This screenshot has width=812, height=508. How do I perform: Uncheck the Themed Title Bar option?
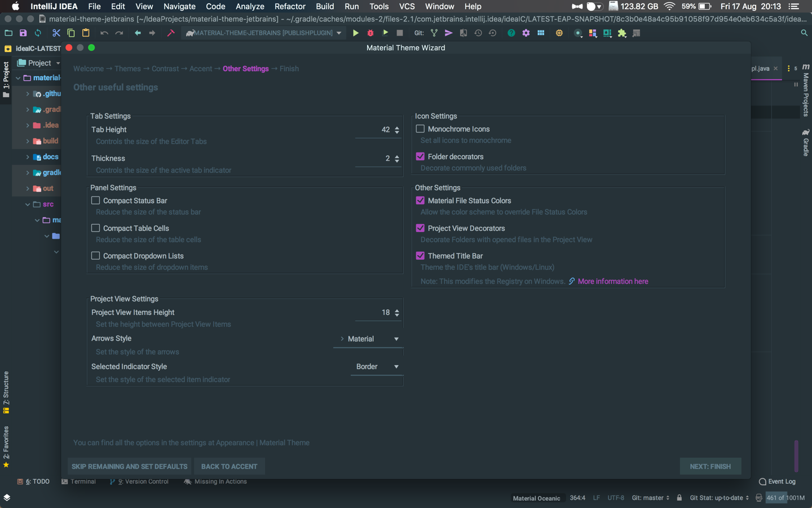[420, 256]
